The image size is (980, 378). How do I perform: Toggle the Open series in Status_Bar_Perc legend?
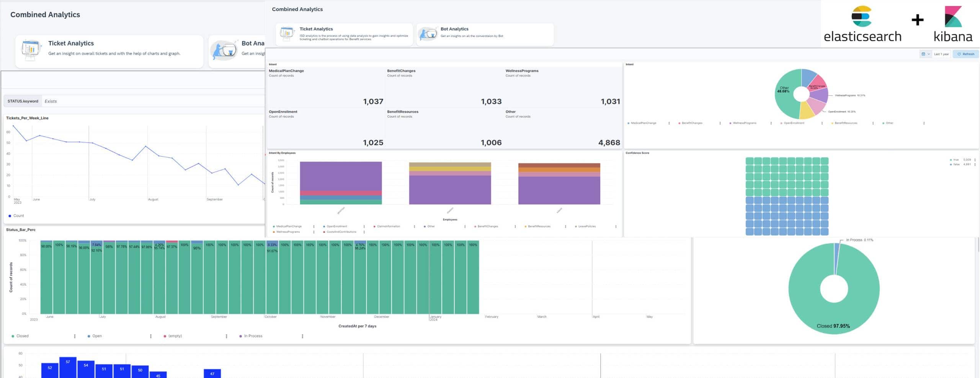click(97, 336)
